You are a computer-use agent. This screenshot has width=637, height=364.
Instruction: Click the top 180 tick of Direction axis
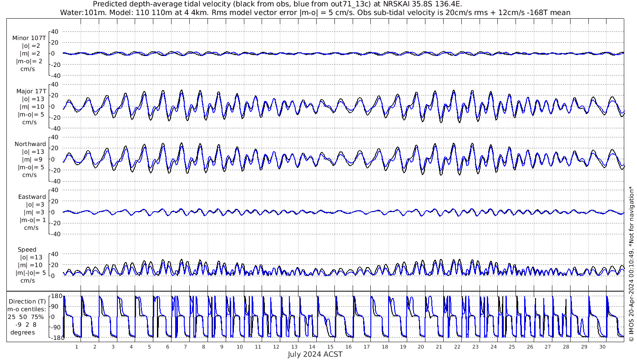[56, 296]
